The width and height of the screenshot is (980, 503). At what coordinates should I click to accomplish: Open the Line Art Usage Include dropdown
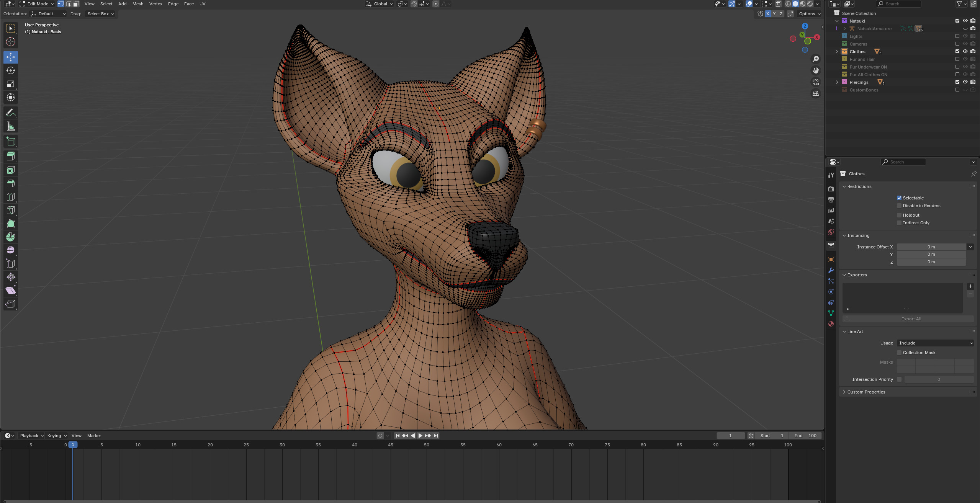tap(935, 343)
